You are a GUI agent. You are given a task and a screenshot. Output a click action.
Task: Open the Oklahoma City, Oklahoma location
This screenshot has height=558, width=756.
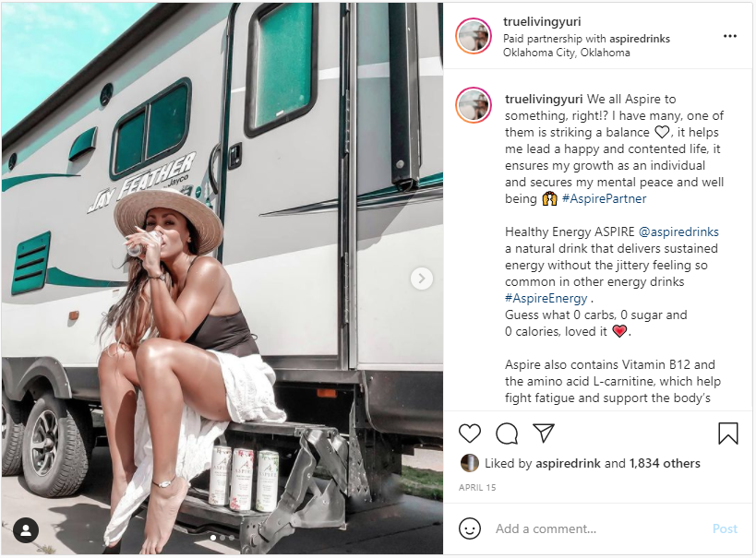(566, 53)
